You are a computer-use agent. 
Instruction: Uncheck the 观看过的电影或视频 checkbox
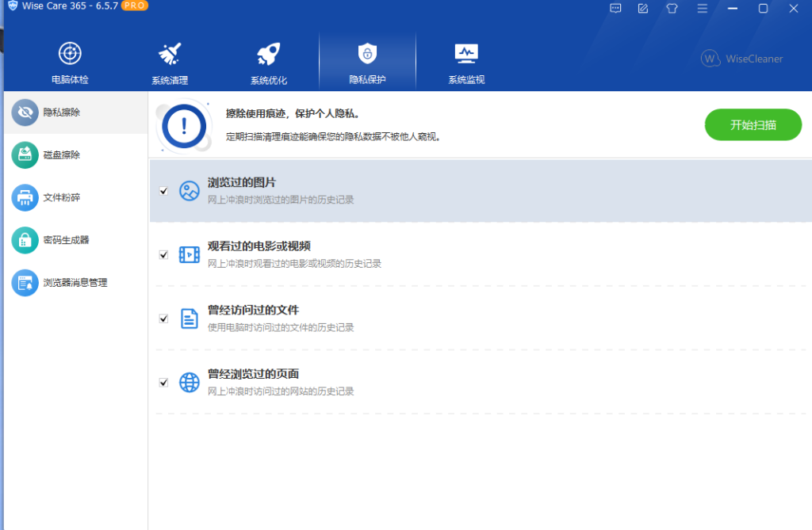(163, 254)
